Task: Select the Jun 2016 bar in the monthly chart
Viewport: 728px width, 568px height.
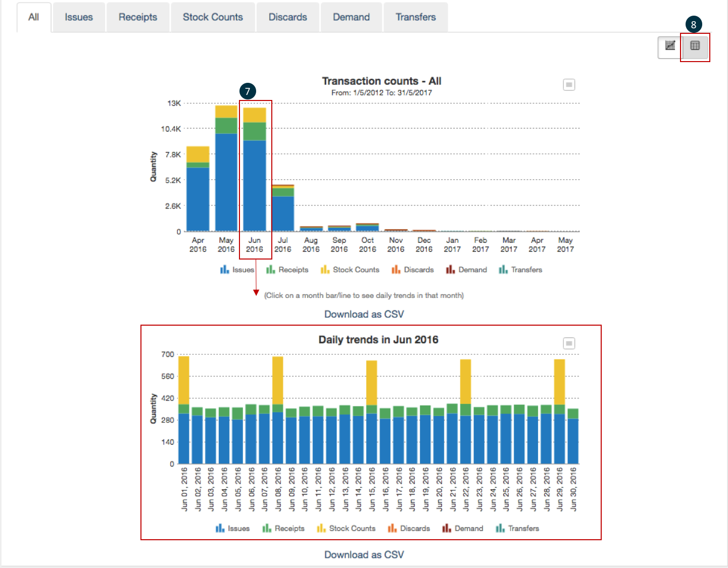Action: (255, 170)
